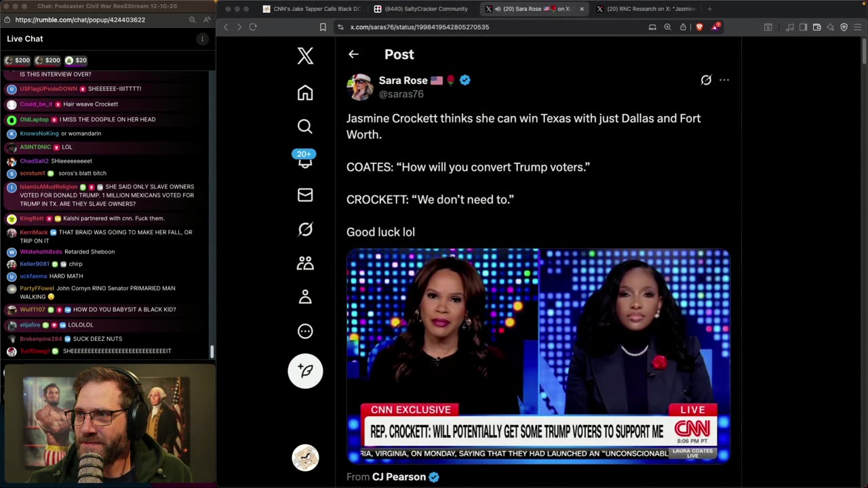This screenshot has width=868, height=488.
Task: Navigate forward in the browser toolbar
Action: tap(239, 27)
